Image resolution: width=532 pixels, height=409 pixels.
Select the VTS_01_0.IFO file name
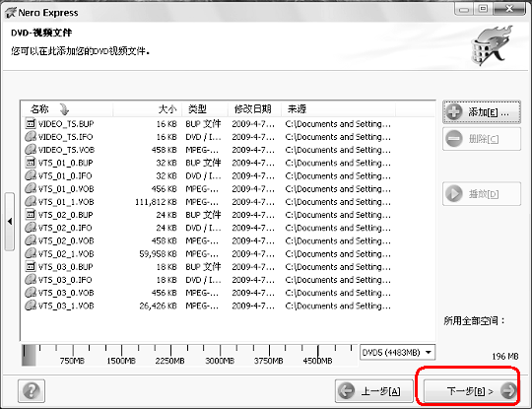[65, 175]
